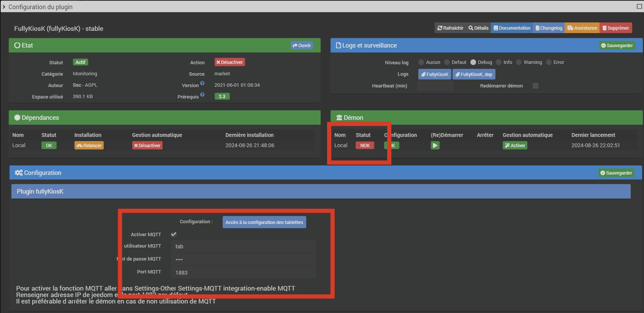Viewport: 644px width, 313px height.
Task: Click the 390.1 KB space value
Action: [83, 97]
